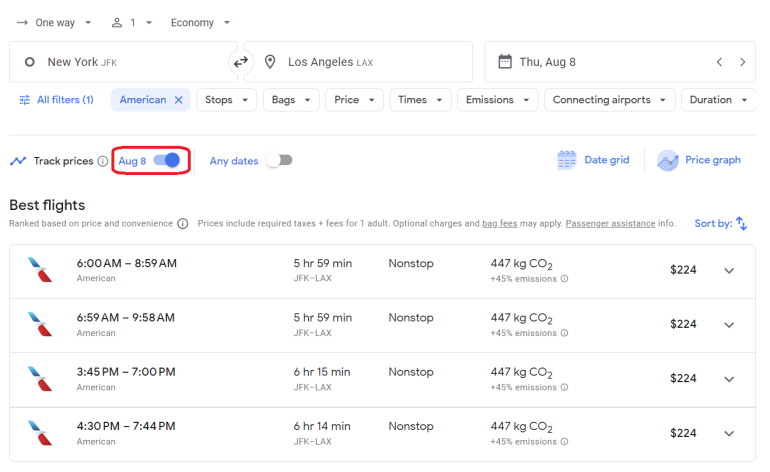Click the New York JFK origin field
Screen dimensions: 770x472
(120, 62)
